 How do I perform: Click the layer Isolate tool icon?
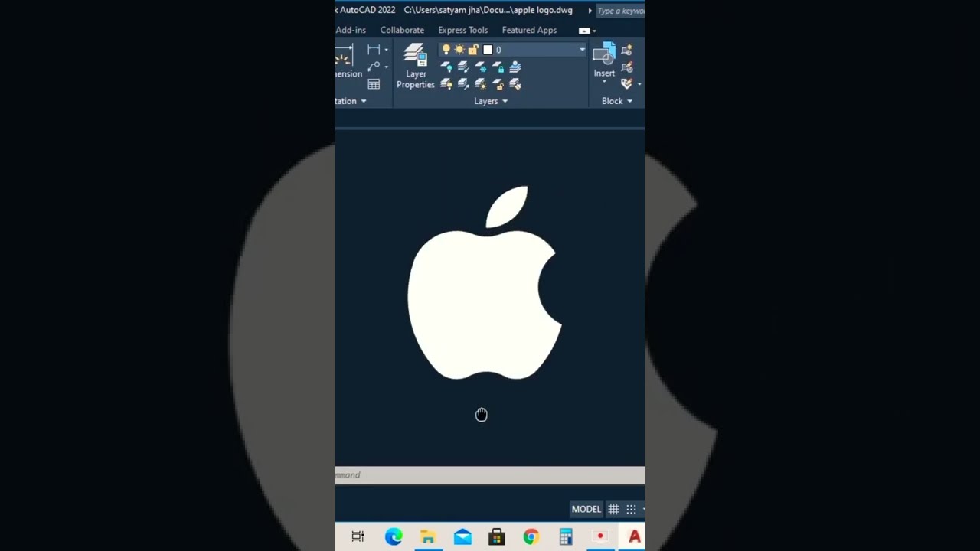point(463,67)
